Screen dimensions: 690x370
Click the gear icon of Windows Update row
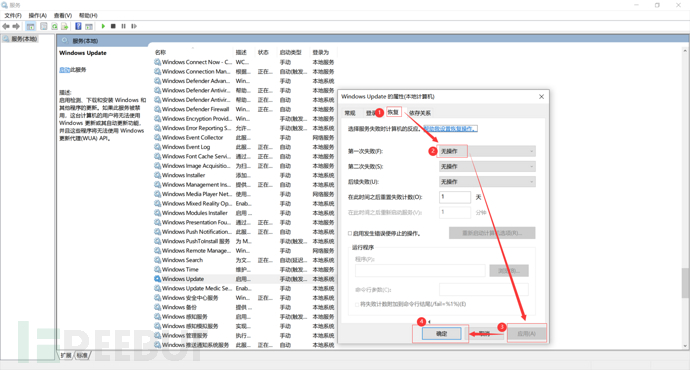[157, 279]
